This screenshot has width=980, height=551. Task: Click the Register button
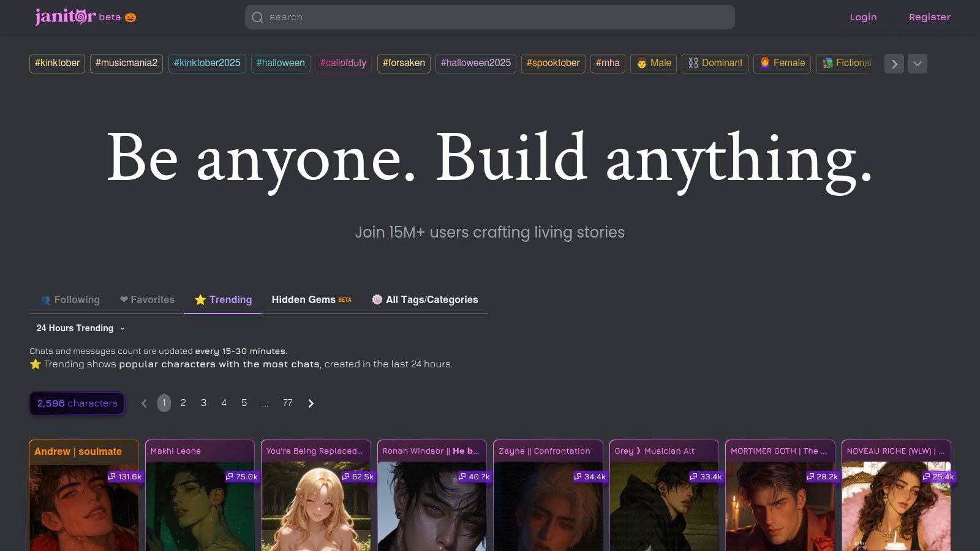click(929, 17)
